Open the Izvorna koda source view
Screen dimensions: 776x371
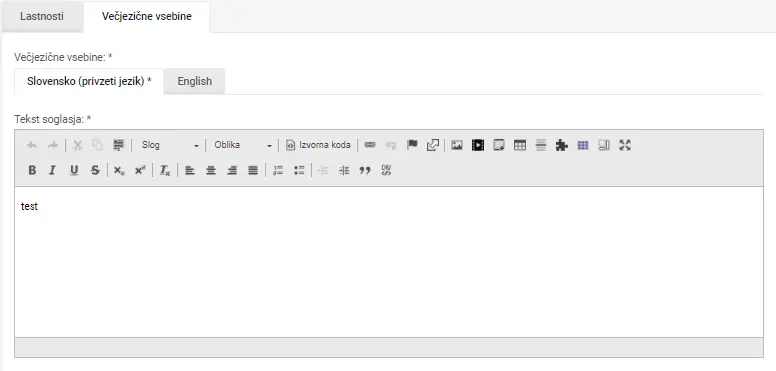click(319, 145)
